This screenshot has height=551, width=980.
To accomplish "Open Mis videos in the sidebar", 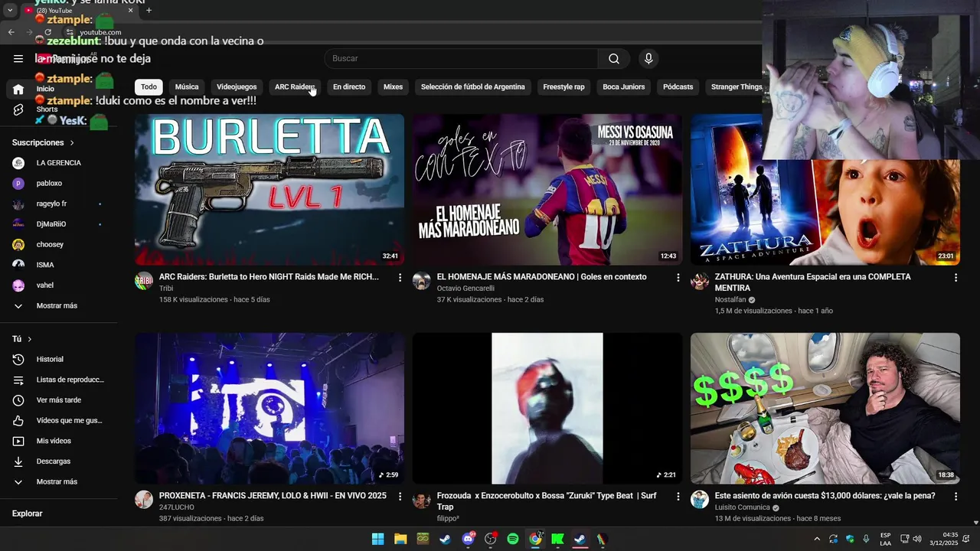I will [60, 441].
